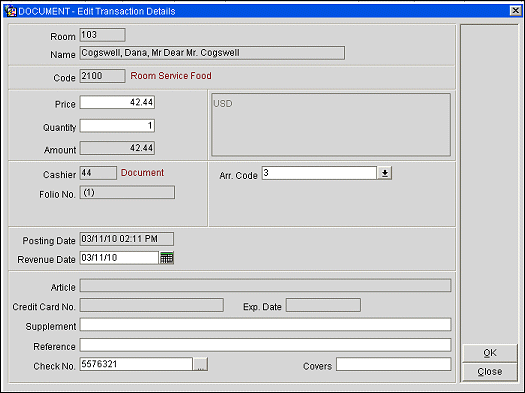Image resolution: width=525 pixels, height=393 pixels.
Task: Click the Credit Card No. field
Action: coord(152,305)
